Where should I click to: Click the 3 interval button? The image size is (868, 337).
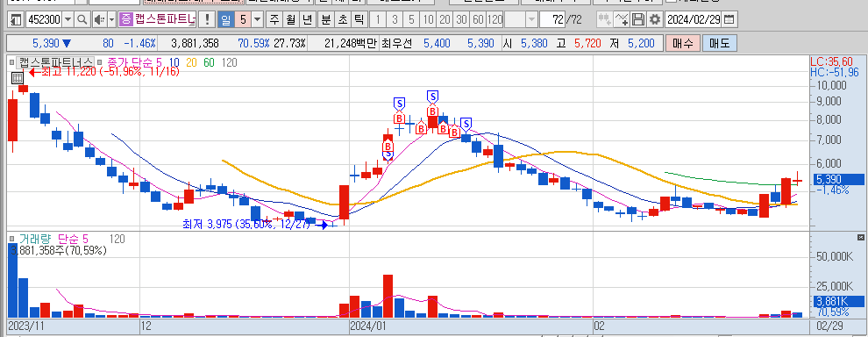(x=395, y=20)
